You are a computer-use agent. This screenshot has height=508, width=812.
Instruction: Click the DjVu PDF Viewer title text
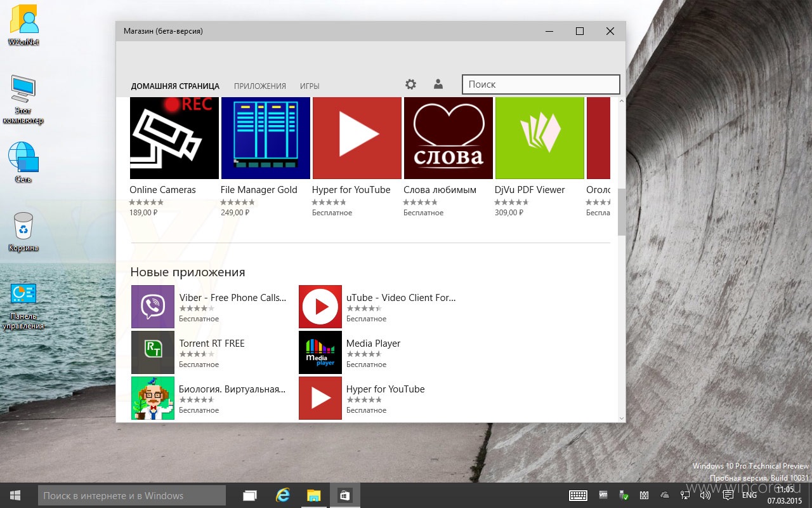click(x=530, y=190)
